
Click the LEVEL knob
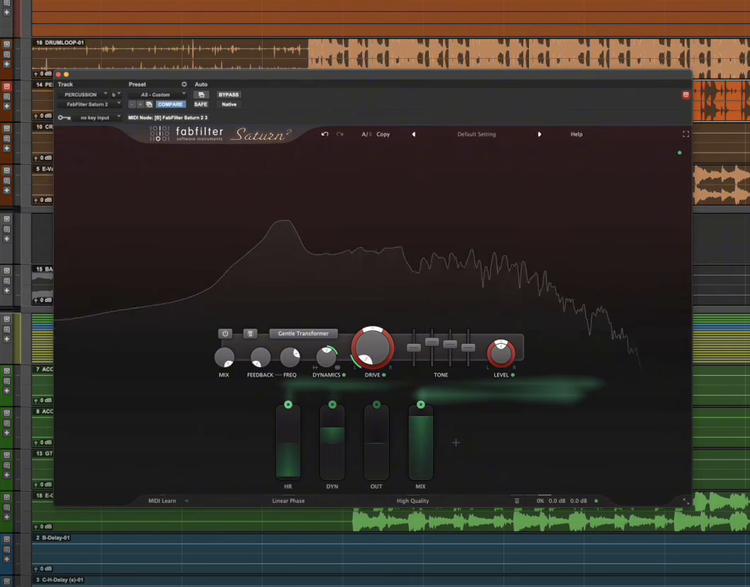point(501,353)
